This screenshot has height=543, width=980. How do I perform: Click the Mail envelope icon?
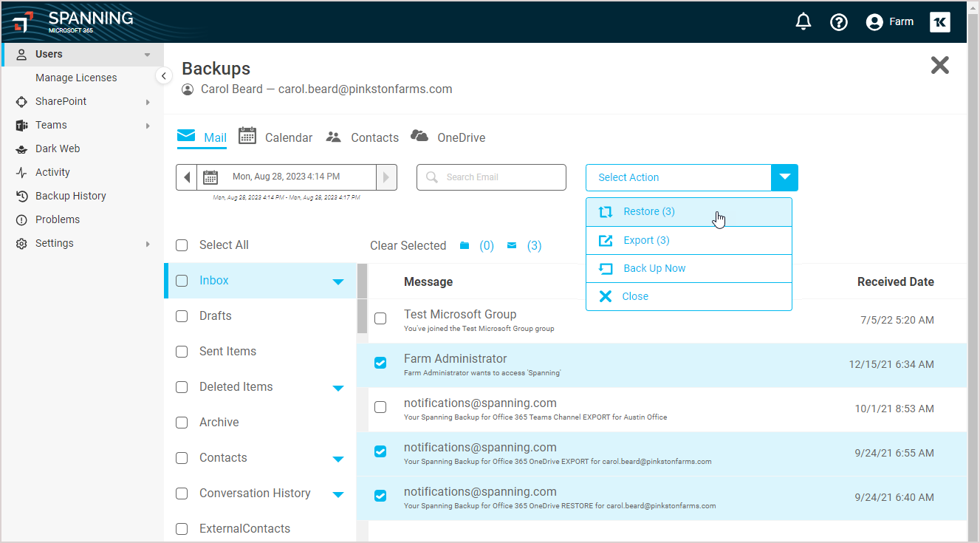point(186,136)
